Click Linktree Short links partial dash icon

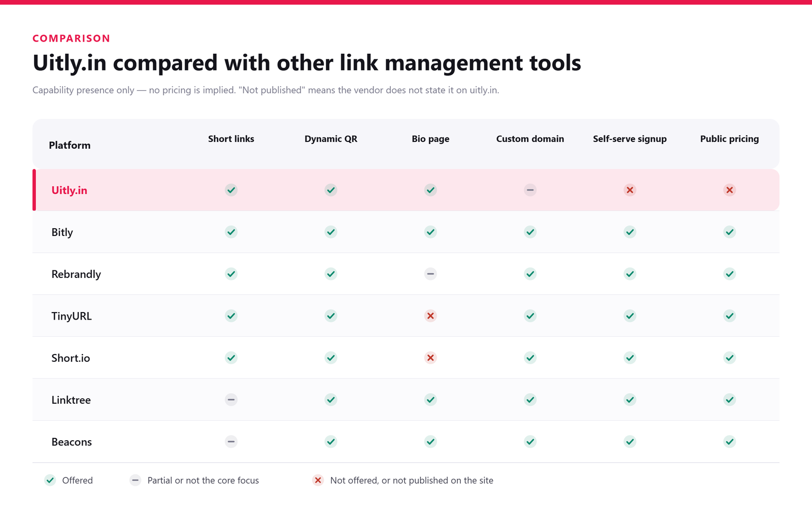click(231, 400)
